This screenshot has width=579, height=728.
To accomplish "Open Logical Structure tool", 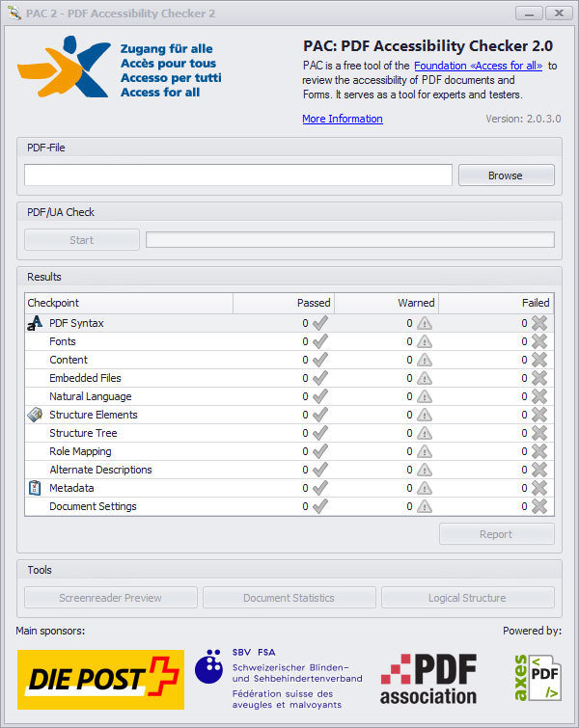I will click(467, 598).
